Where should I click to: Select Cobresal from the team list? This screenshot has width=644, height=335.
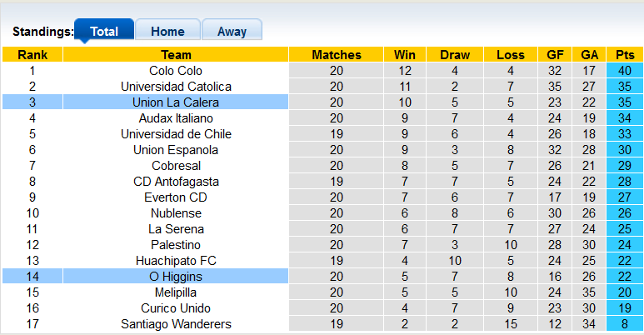176,166
